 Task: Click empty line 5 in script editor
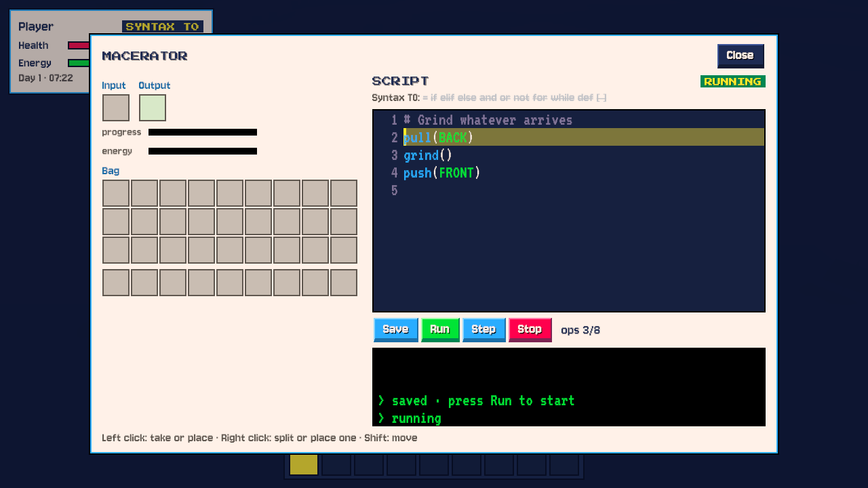pos(569,190)
